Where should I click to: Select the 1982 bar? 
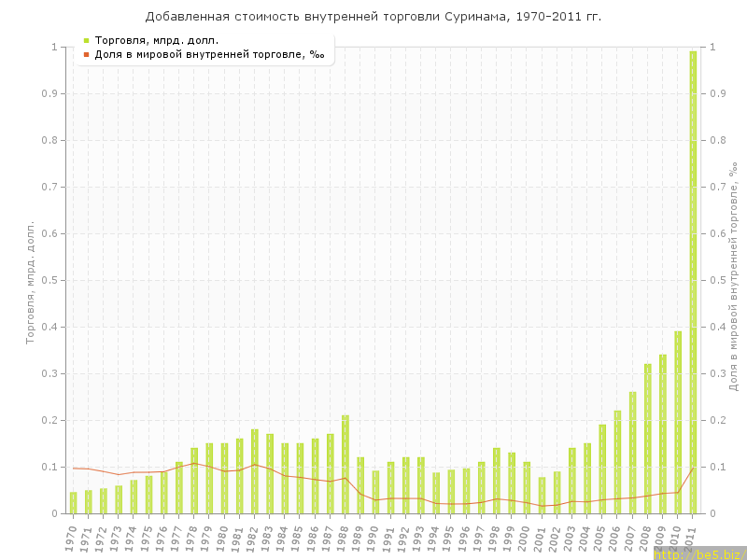pyautogui.click(x=254, y=471)
